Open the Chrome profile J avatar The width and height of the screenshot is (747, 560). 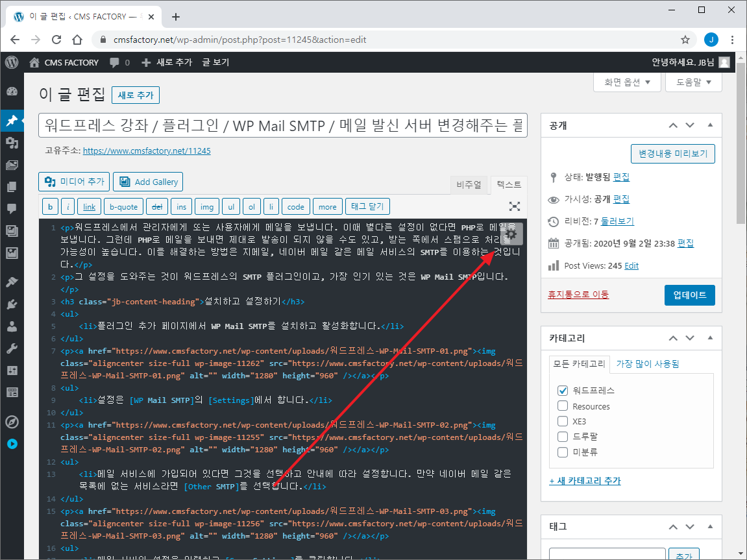711,40
